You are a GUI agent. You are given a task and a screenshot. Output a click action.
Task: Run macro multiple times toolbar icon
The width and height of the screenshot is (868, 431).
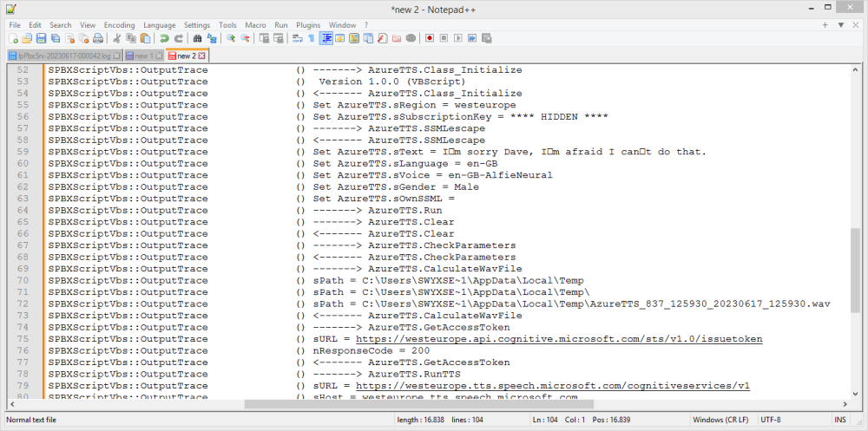coord(472,38)
